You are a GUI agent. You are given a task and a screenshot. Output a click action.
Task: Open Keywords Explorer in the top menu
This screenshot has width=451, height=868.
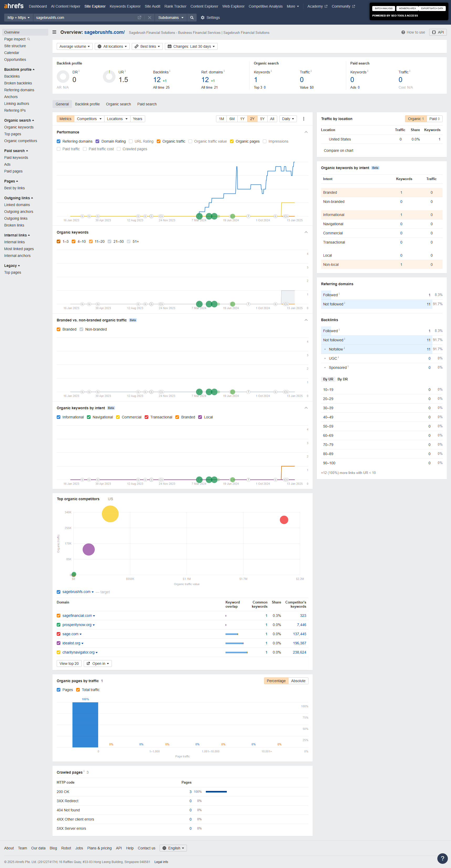(125, 6)
